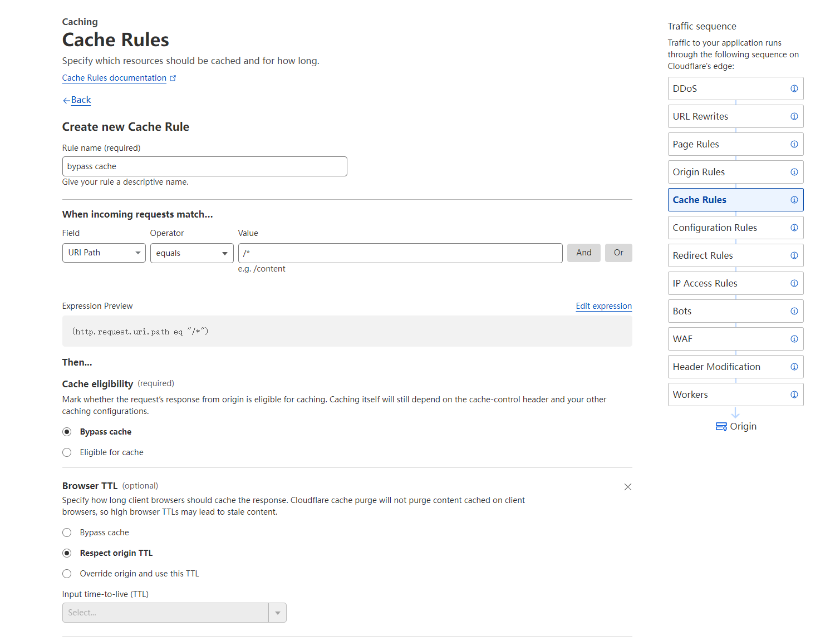
Task: Click the Edit expression link
Action: pyautogui.click(x=603, y=306)
